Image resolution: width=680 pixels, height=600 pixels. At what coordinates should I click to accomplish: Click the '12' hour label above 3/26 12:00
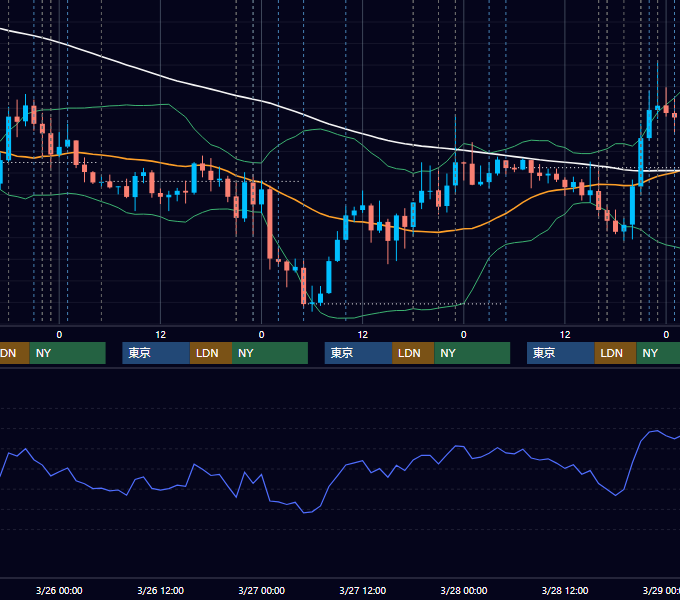[160, 335]
